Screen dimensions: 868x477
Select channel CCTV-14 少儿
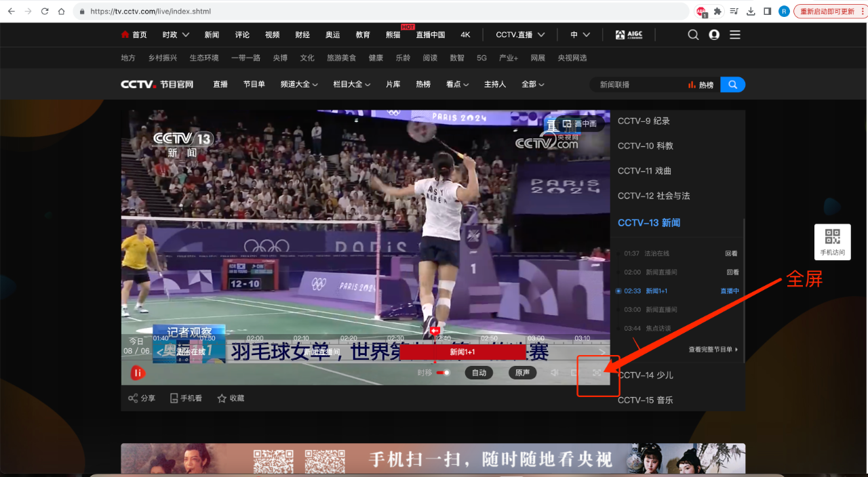[646, 375]
